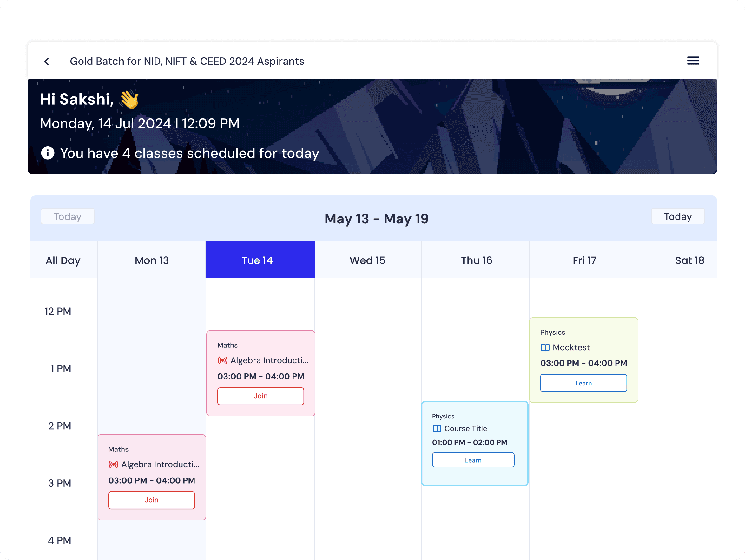
Task: Click live icon on Tuesday Algebra class
Action: point(222,360)
